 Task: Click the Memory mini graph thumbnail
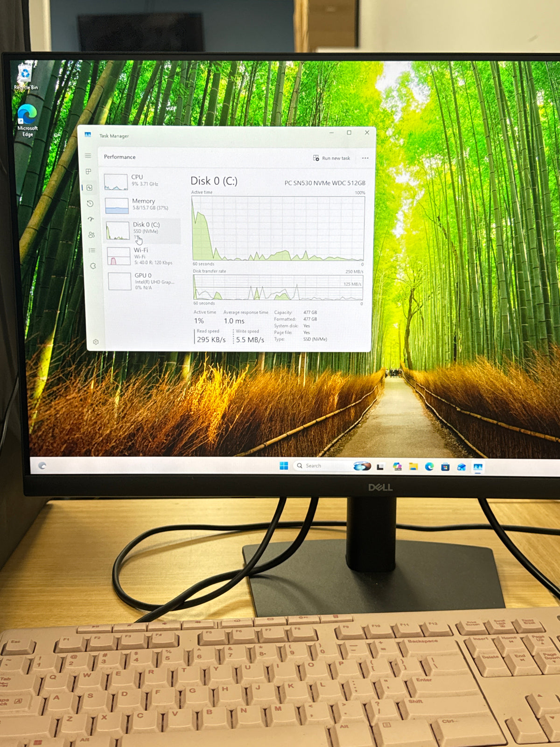117,206
